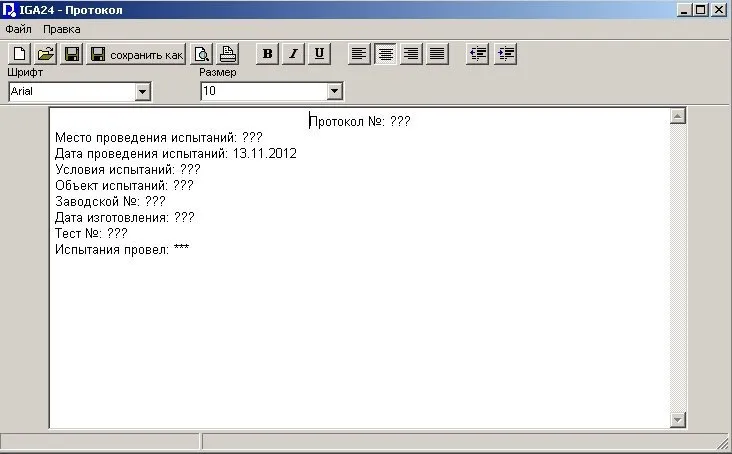
Task: Increase paragraph indent
Action: 506,54
